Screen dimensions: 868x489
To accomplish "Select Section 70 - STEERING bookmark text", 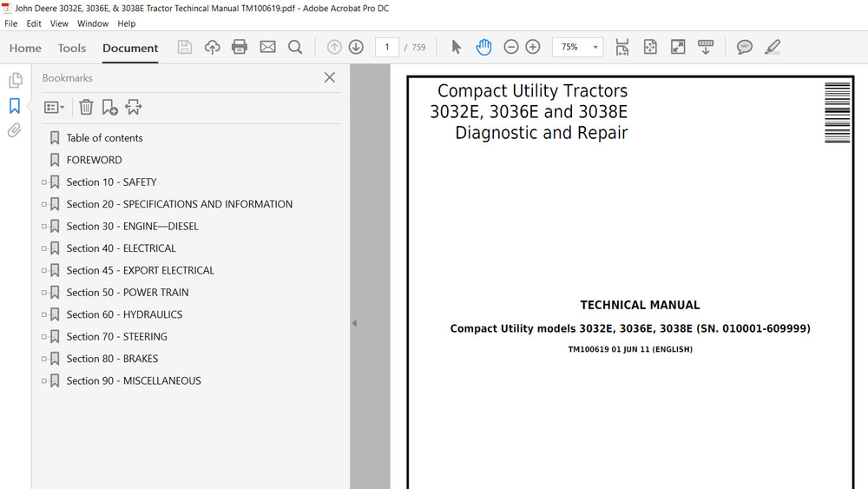I will tap(117, 337).
